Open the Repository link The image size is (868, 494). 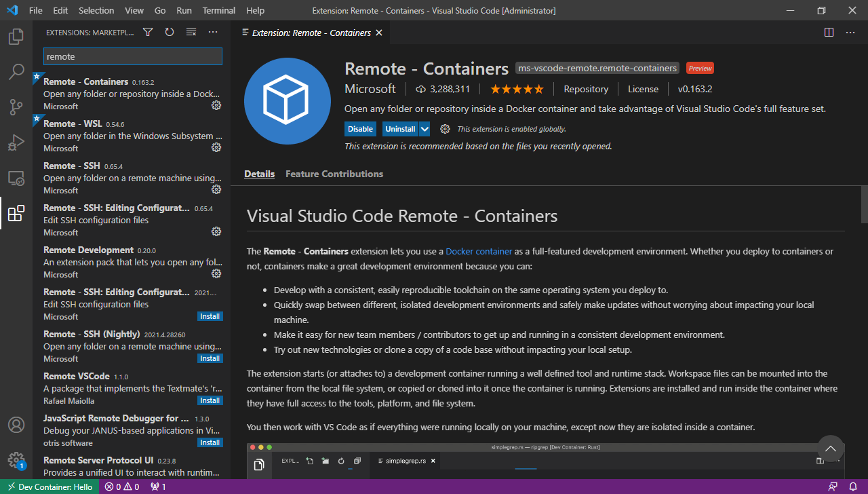pyautogui.click(x=586, y=89)
